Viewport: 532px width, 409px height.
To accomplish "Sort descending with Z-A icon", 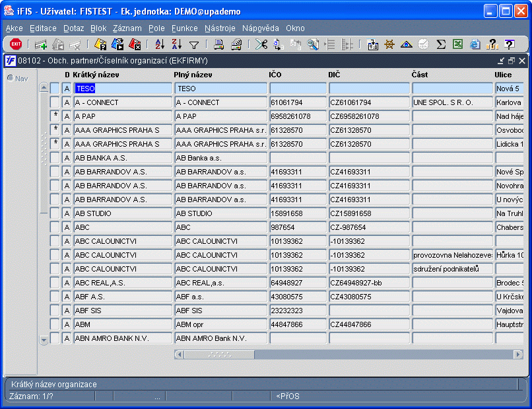I will coord(177,44).
